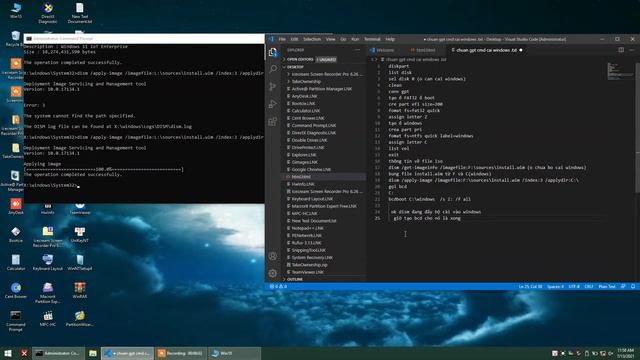Click the minimap in the VS Code editor

pos(620,71)
